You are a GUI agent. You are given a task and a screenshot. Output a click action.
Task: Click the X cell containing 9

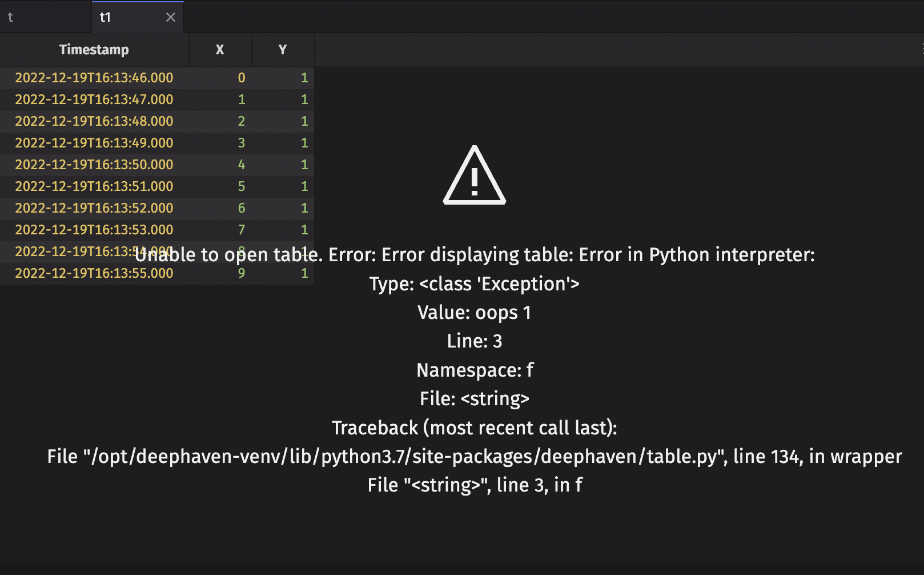[241, 273]
